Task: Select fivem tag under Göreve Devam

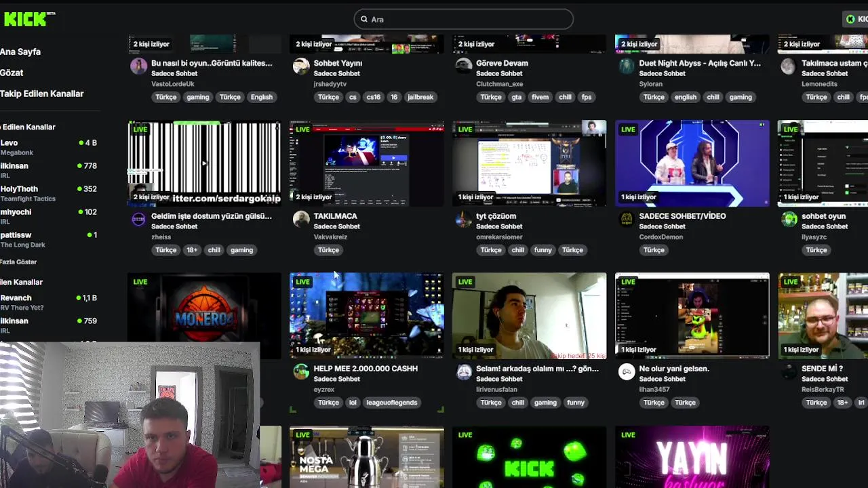Action: pos(540,97)
